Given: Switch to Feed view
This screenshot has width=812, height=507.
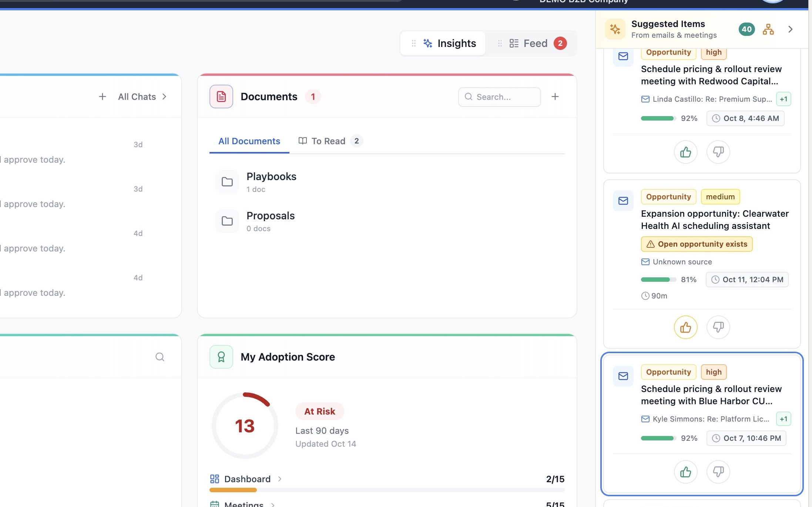Looking at the screenshot, I should click(x=531, y=43).
